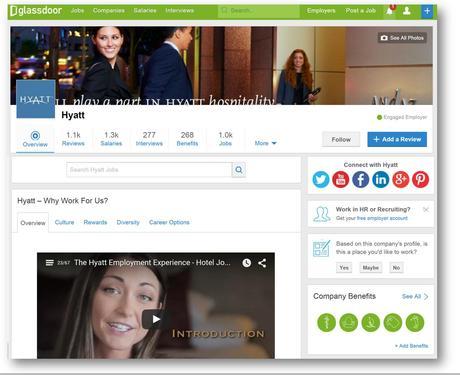Answer No to work here survey
Viewport: 460px width, 375px height.
(396, 268)
